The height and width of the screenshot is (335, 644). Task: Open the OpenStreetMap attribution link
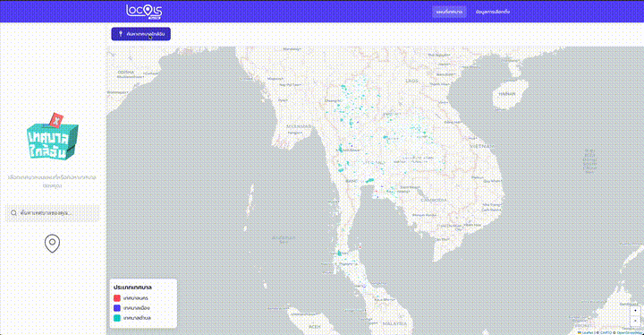[x=630, y=332]
